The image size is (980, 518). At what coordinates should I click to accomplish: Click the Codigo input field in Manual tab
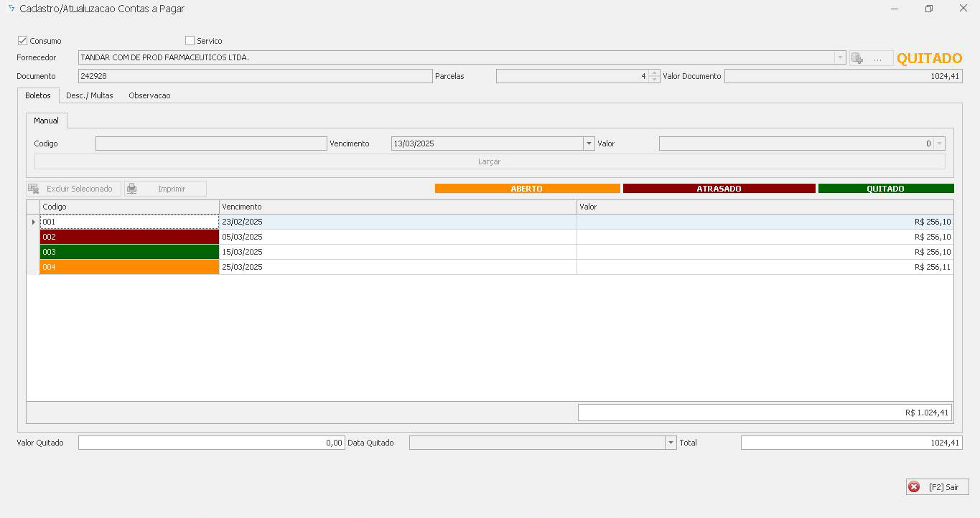click(x=211, y=143)
